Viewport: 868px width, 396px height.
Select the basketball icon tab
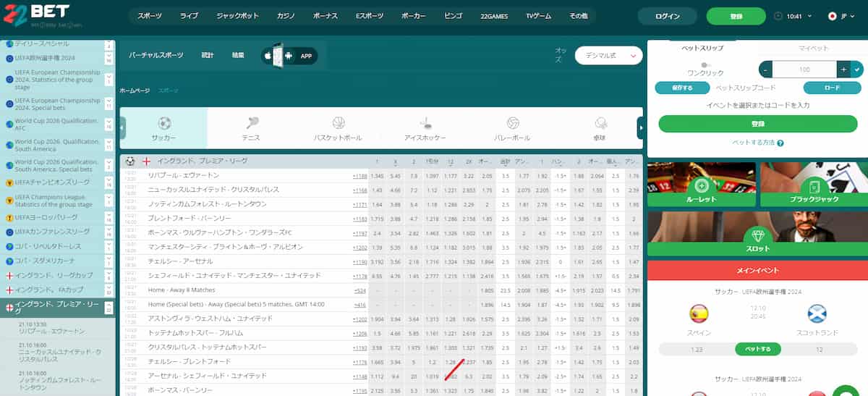339,123
